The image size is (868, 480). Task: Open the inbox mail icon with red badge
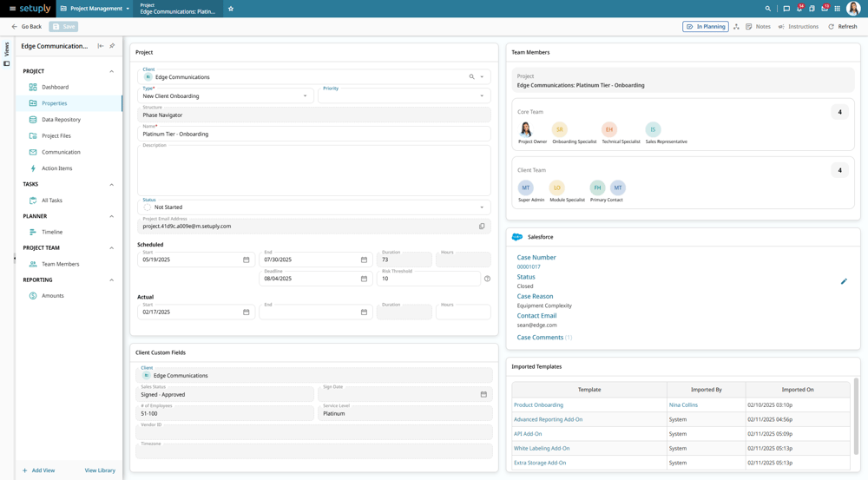pos(825,9)
